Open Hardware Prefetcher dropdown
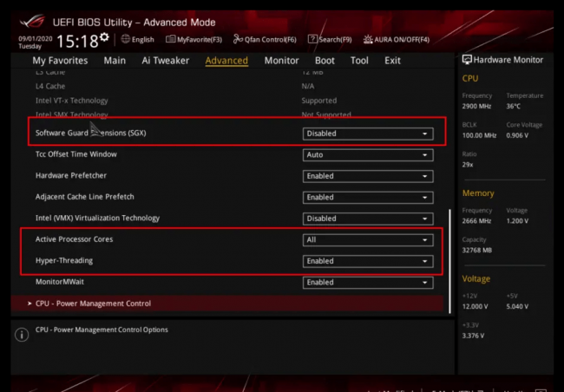The width and height of the screenshot is (564, 392). (368, 176)
